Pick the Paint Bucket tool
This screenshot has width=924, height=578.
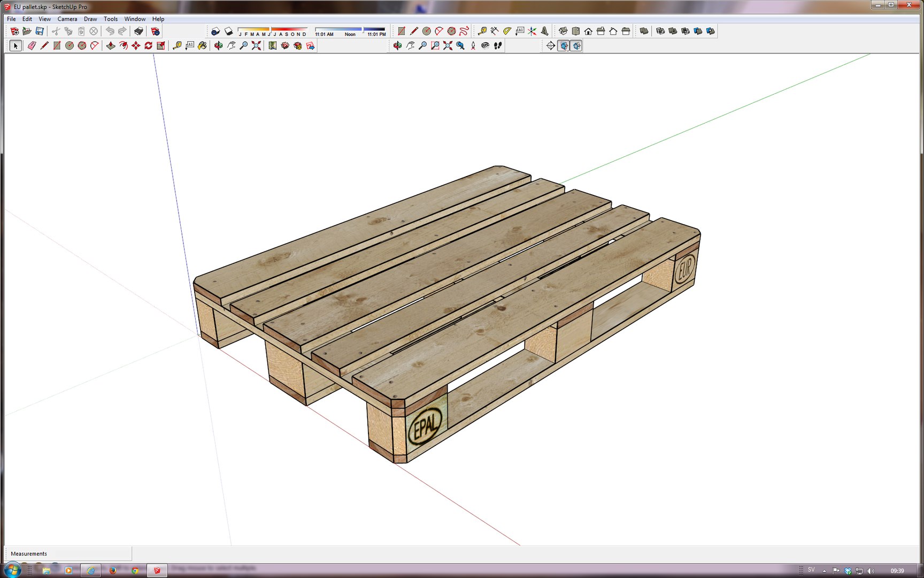[x=202, y=45]
